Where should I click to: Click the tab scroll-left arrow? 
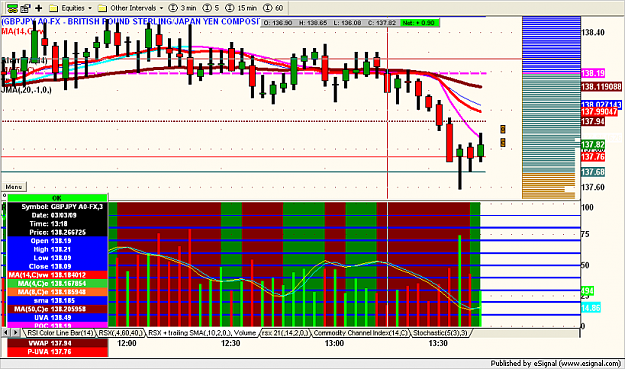[x=6, y=332]
